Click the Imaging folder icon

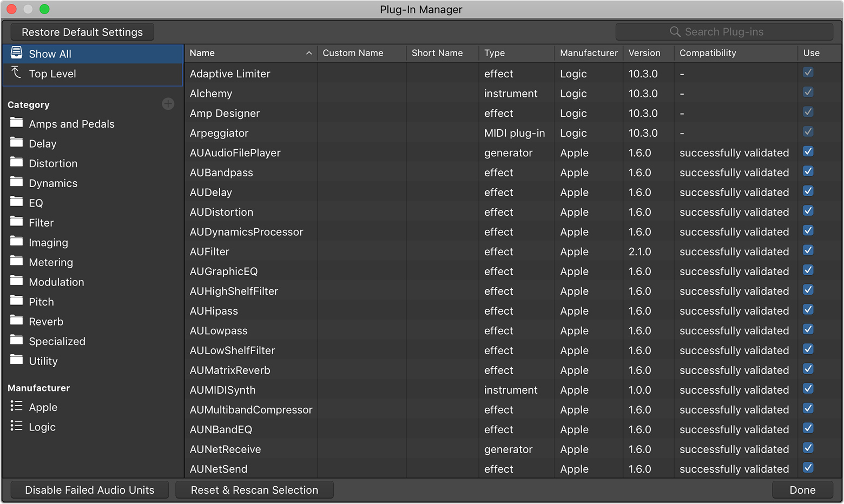click(x=17, y=241)
